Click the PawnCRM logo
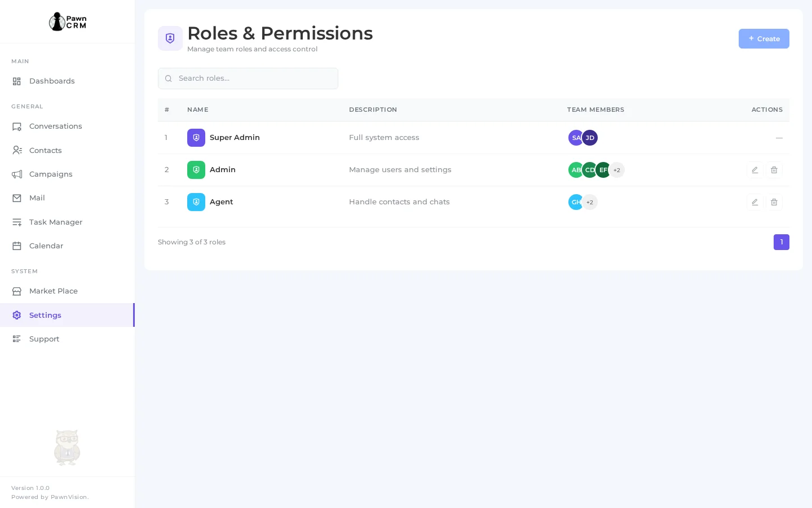 (x=67, y=21)
